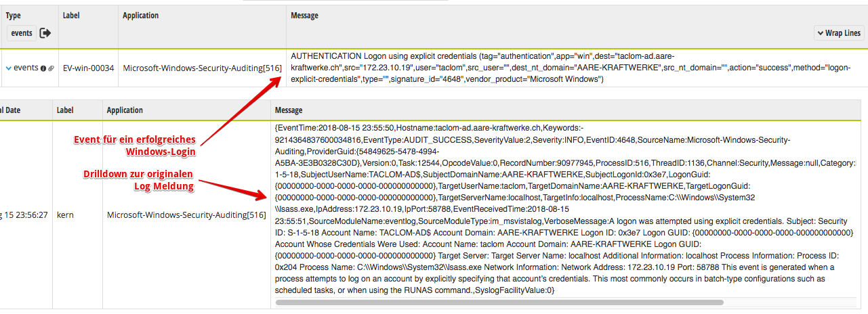Click the upper Message column header
868x314 pixels.
coord(304,16)
